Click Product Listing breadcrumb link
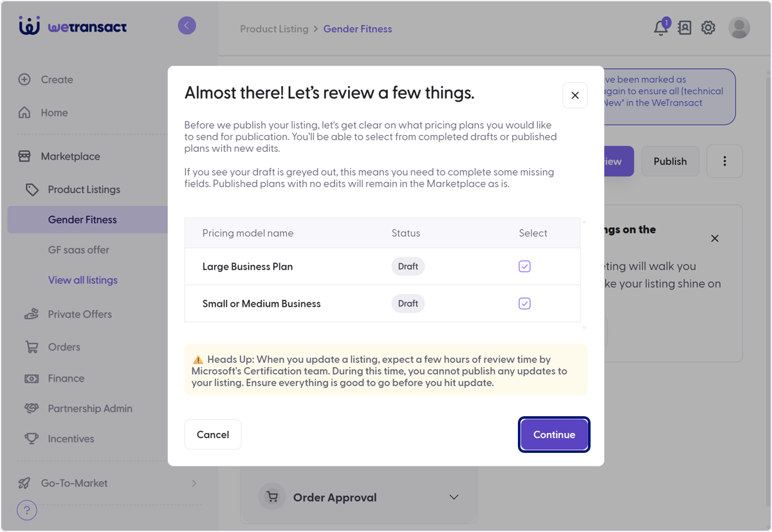Viewport: 772px width, 532px height. [274, 29]
